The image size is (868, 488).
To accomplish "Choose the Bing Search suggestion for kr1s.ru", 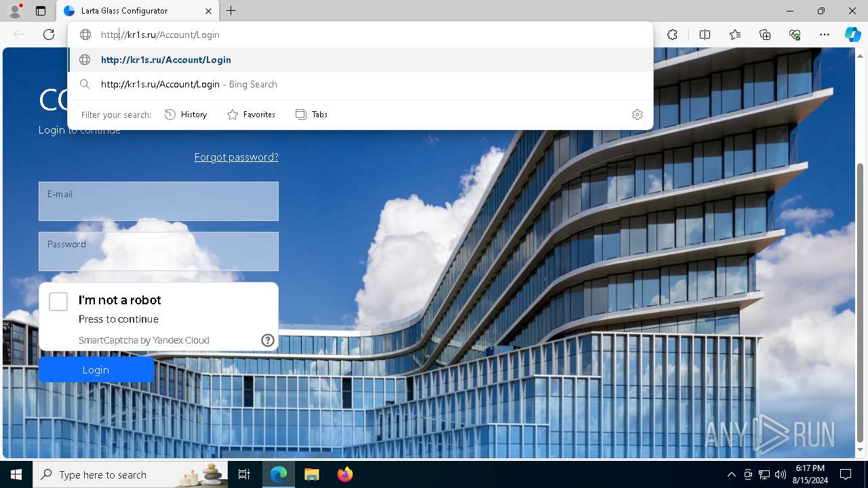I will 360,84.
